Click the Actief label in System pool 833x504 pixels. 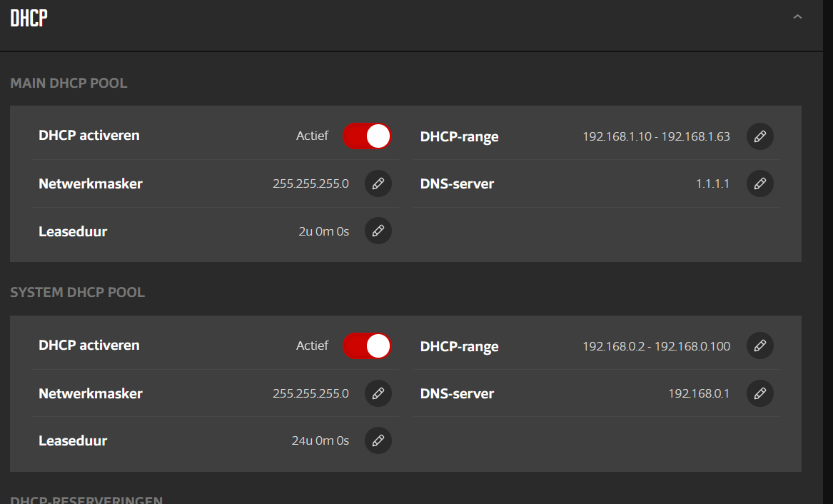[x=312, y=346]
